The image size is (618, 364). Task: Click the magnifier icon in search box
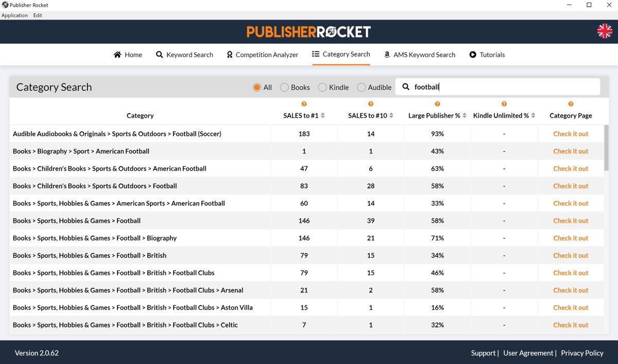tap(406, 87)
